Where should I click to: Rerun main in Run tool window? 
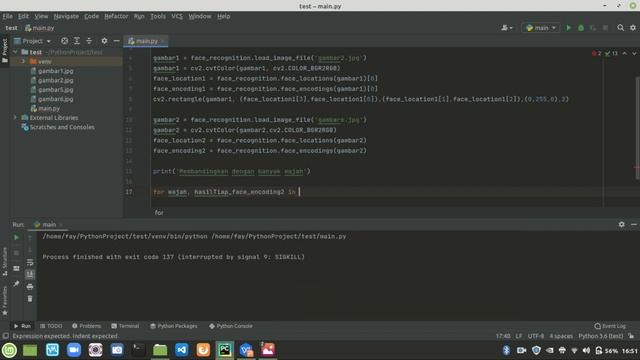pyautogui.click(x=16, y=238)
